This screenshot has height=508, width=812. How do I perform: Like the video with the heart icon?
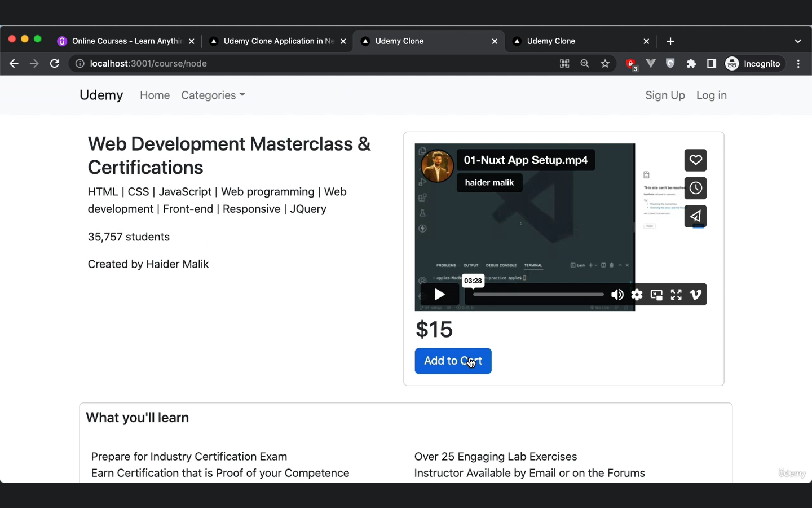coord(695,160)
